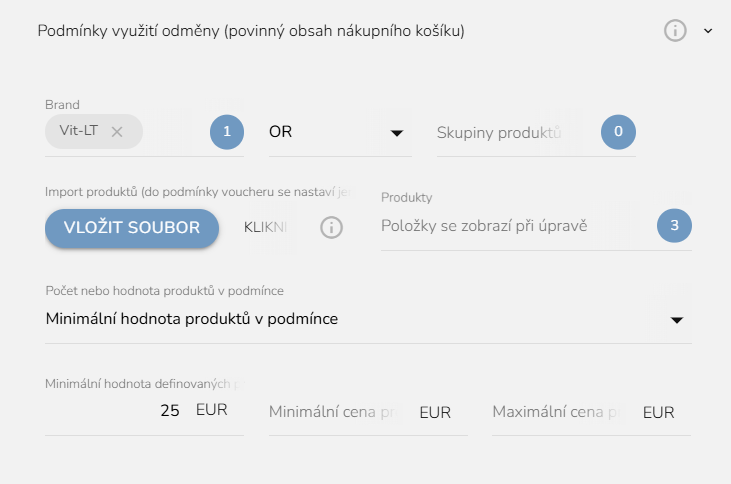Click the Produkty items field
This screenshot has height=484, width=731.
point(500,226)
